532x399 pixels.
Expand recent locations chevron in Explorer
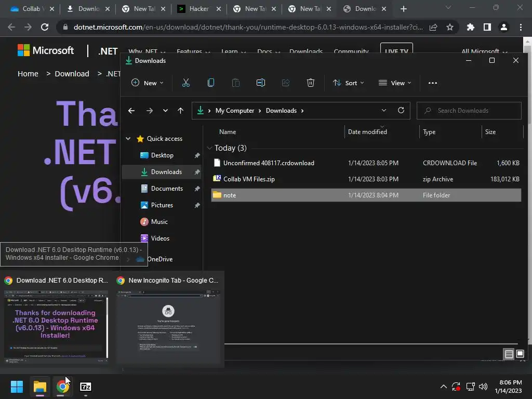[x=165, y=111]
